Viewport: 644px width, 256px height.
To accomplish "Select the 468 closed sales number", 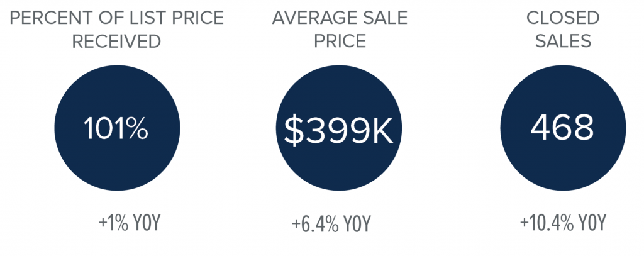I will [x=562, y=128].
